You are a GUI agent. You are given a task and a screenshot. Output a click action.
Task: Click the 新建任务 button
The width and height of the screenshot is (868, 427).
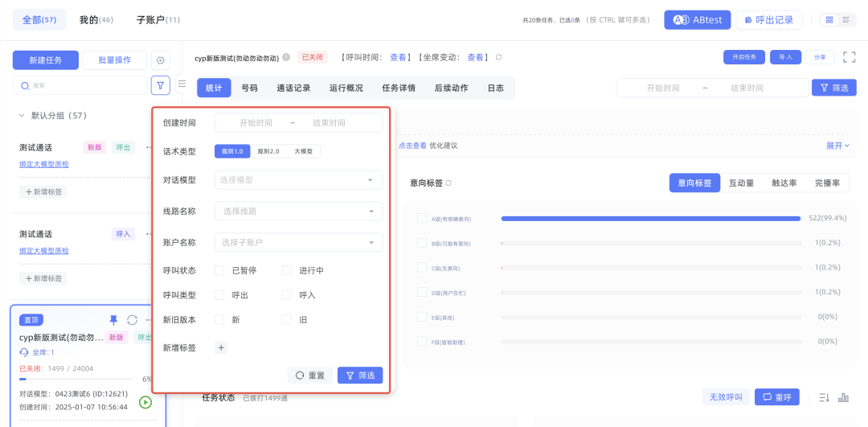pos(46,60)
